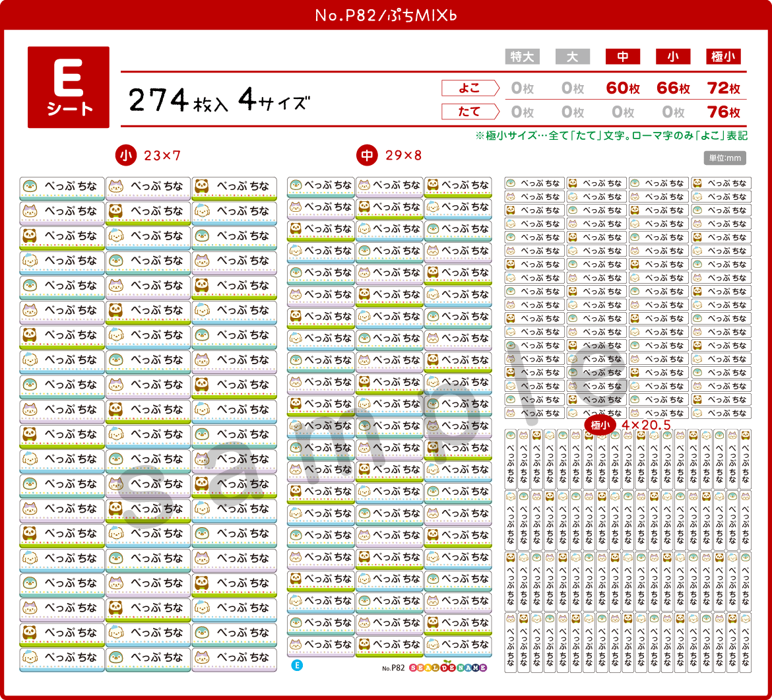The image size is (772, 700).
Task: Click the red 小 circle badge beside 23×7
Action: click(125, 156)
